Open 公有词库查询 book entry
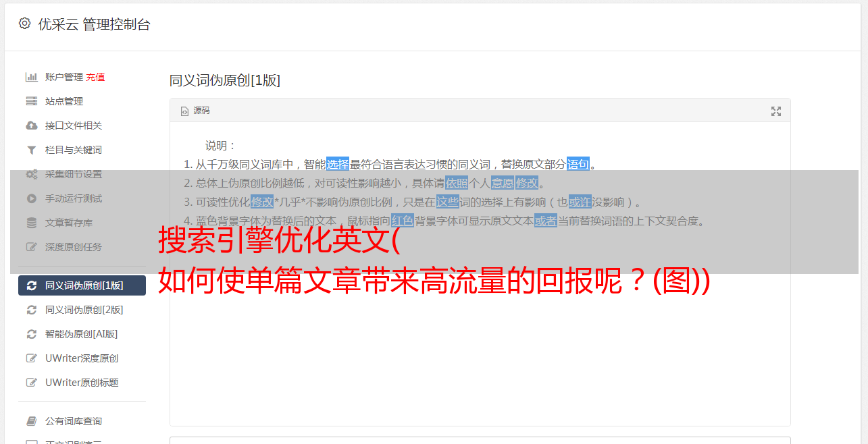Viewport: 868px width, 444px height. coord(82,421)
